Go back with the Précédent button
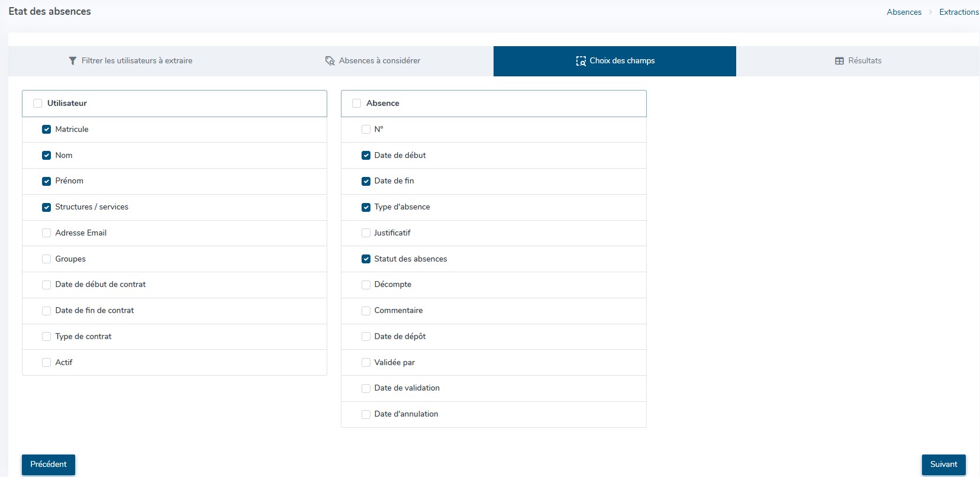Image resolution: width=980 pixels, height=477 pixels. 49,465
